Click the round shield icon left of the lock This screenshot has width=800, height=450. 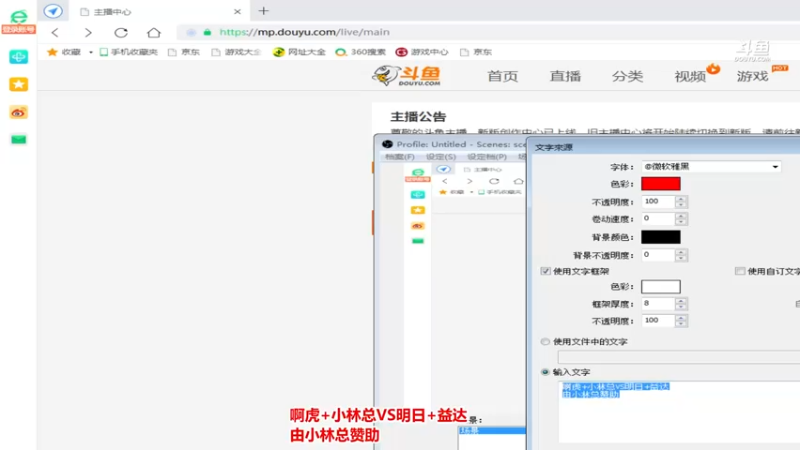[191, 32]
